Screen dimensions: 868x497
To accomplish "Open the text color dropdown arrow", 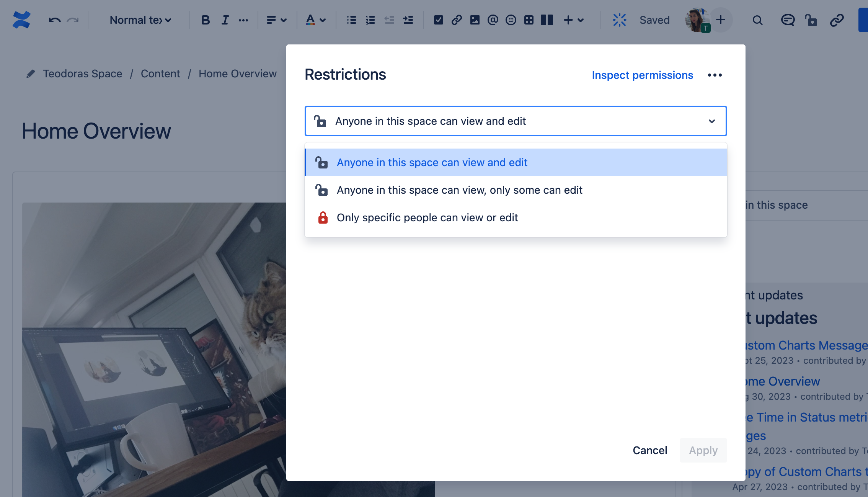I will pos(323,20).
